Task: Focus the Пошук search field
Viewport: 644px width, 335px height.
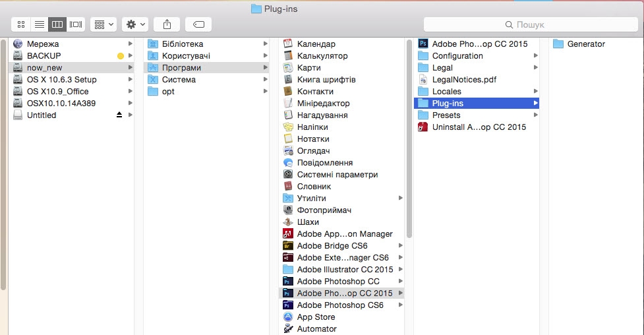Action: tap(530, 24)
